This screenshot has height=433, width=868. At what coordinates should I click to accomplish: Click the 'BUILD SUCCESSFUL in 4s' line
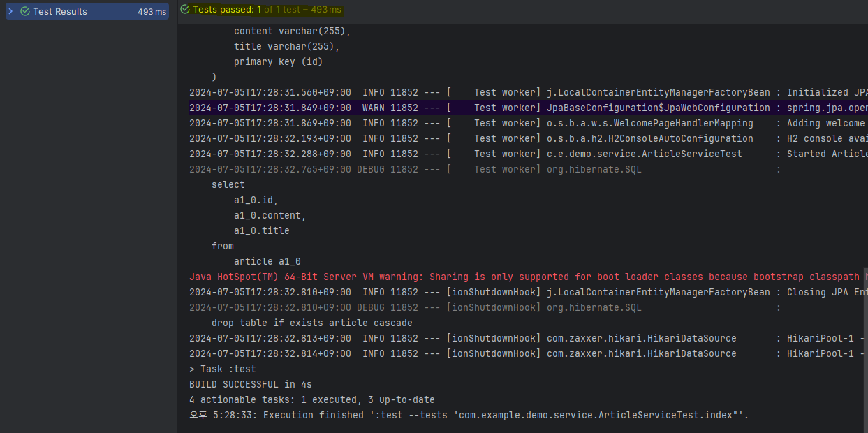250,384
